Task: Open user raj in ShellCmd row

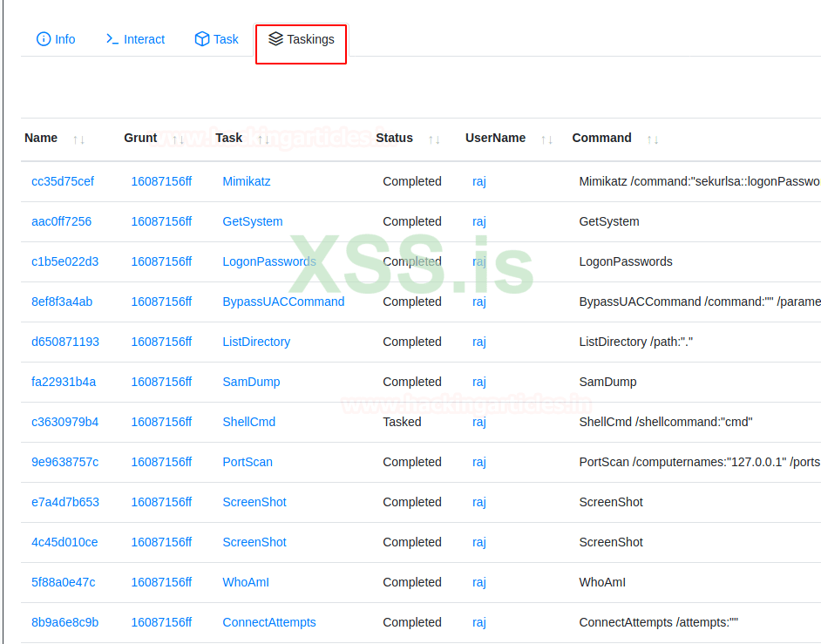Action: 479,422
